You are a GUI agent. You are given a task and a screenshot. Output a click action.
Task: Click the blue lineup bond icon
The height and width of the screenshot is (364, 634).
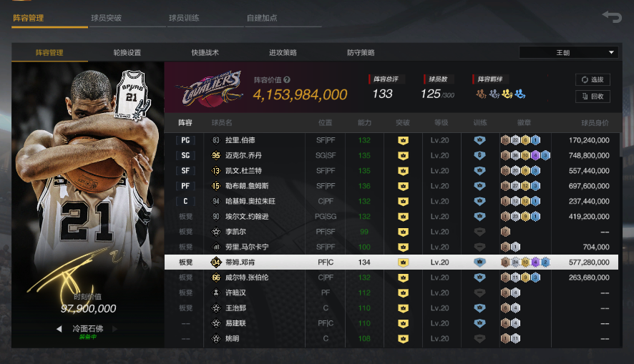tap(520, 94)
